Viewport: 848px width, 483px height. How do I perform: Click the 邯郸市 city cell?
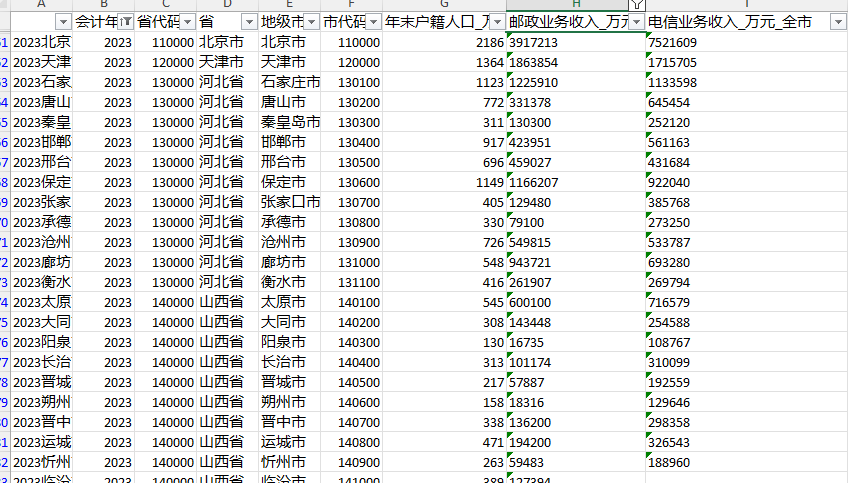[x=289, y=142]
